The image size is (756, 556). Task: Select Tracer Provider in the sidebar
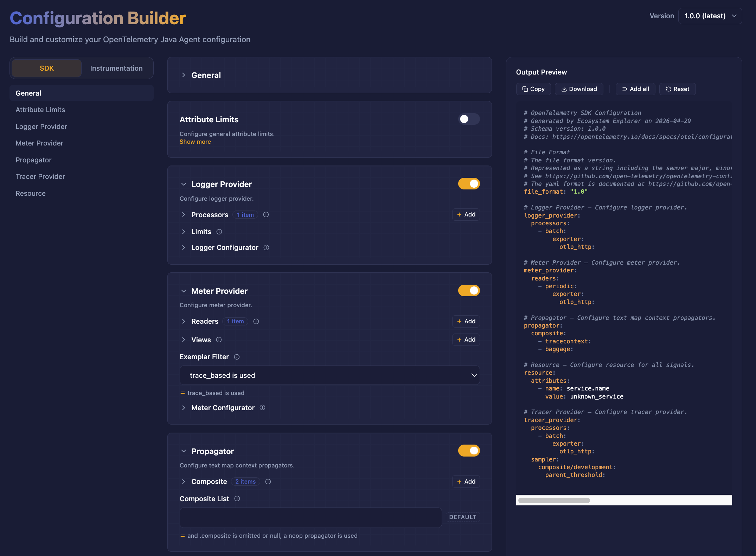pos(40,176)
